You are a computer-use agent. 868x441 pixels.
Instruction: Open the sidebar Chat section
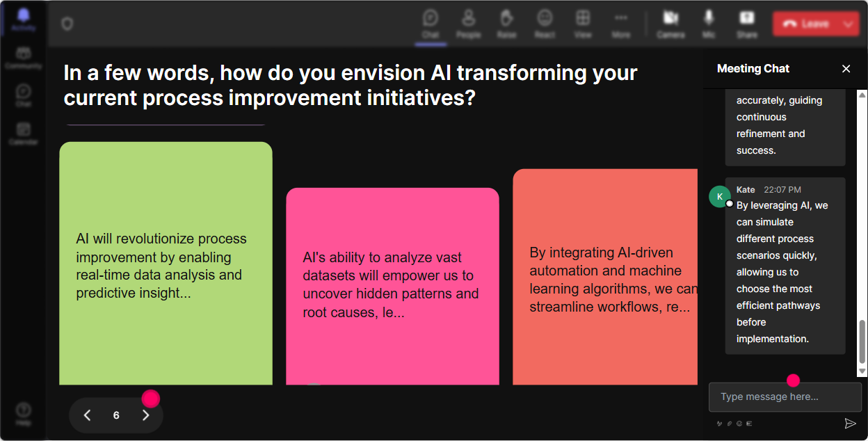pos(23,95)
